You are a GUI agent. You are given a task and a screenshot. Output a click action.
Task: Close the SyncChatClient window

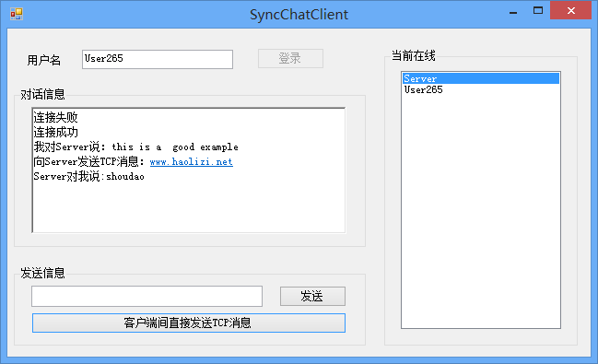coord(570,10)
